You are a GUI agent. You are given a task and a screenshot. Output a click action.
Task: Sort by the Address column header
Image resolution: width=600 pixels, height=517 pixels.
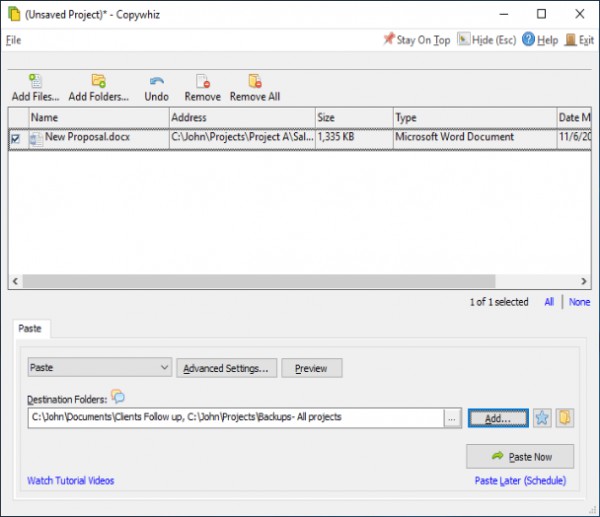click(x=242, y=117)
